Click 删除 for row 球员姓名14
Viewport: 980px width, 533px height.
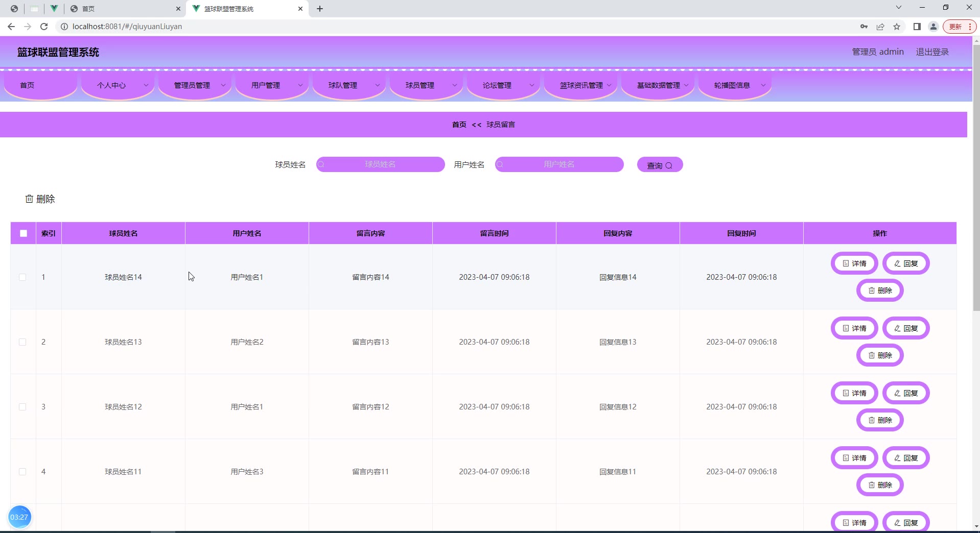[880, 290]
